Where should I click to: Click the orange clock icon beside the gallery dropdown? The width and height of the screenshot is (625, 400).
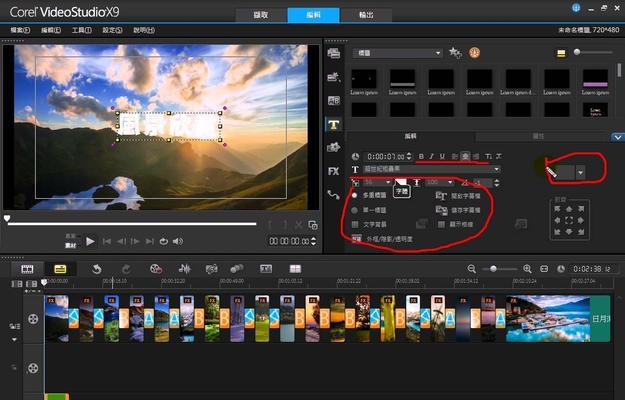[474, 53]
